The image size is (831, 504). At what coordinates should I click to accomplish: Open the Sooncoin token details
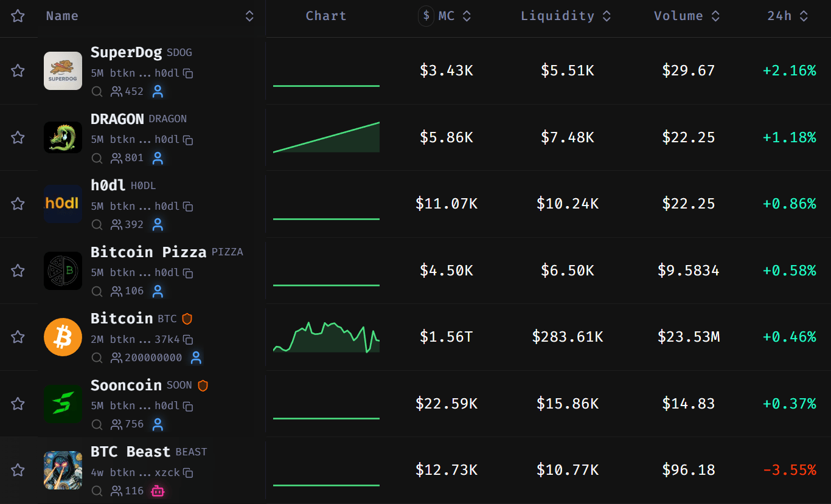[x=126, y=385]
